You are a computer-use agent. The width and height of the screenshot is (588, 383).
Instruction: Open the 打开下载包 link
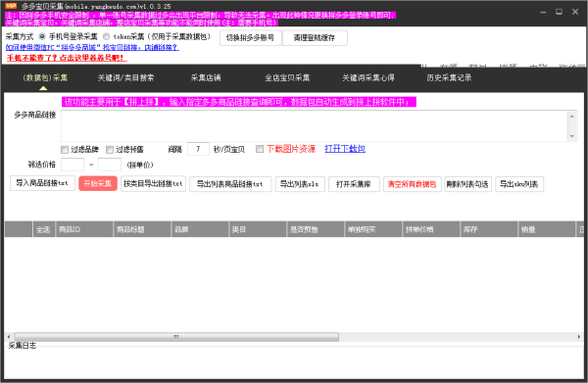coord(345,149)
